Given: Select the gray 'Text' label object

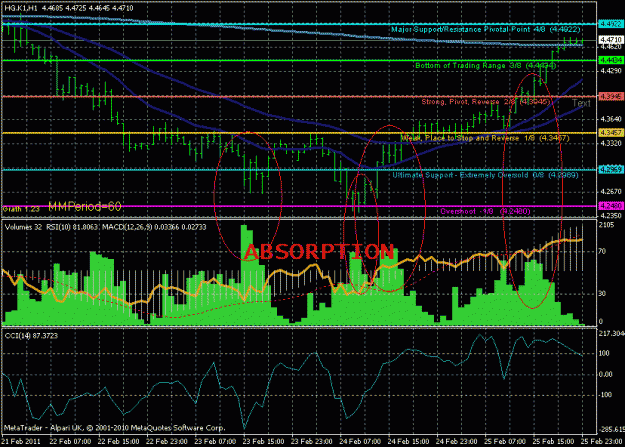Looking at the screenshot, I should pos(581,103).
